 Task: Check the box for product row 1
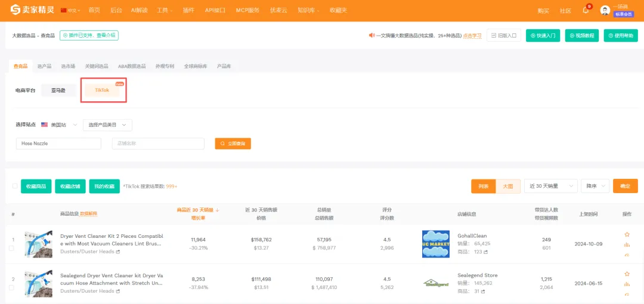tap(12, 248)
